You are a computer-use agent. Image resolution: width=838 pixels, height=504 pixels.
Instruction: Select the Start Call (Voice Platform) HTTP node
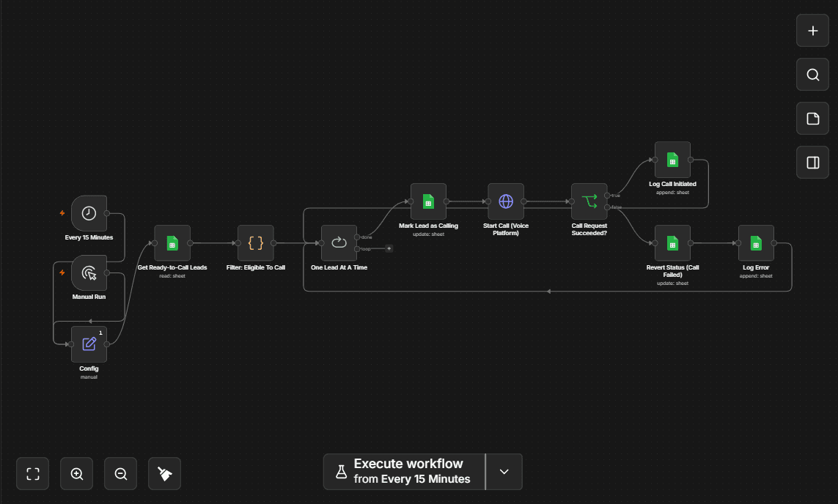tap(506, 201)
